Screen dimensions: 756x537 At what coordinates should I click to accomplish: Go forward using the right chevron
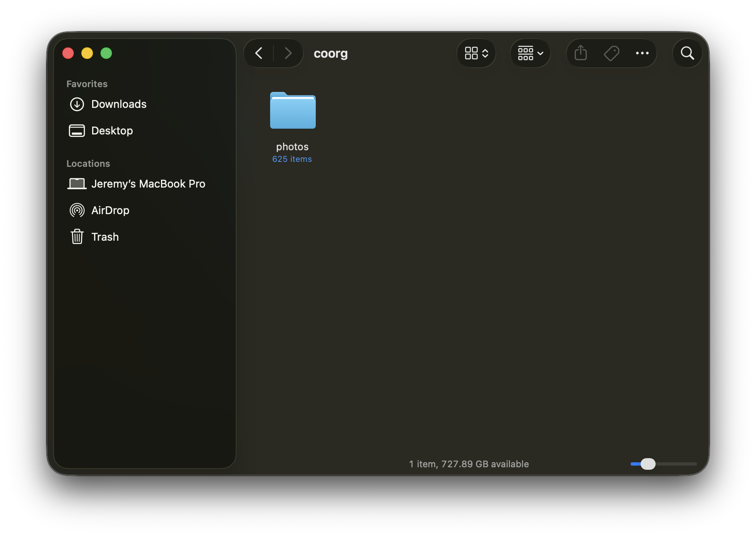pyautogui.click(x=288, y=53)
